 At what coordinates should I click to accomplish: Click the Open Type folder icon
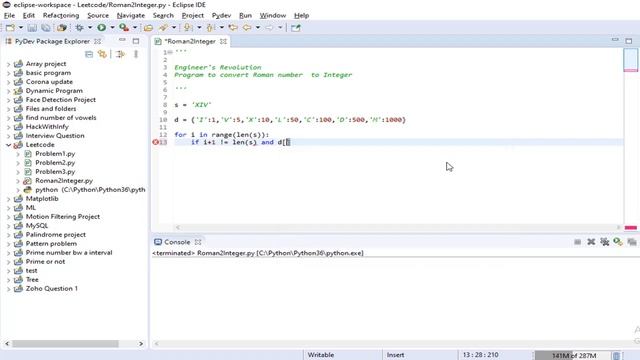pos(148,28)
